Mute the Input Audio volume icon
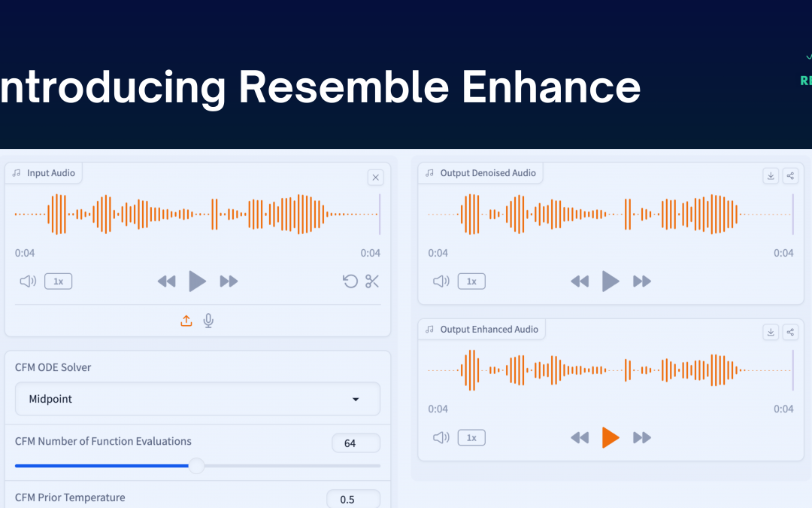 tap(28, 281)
